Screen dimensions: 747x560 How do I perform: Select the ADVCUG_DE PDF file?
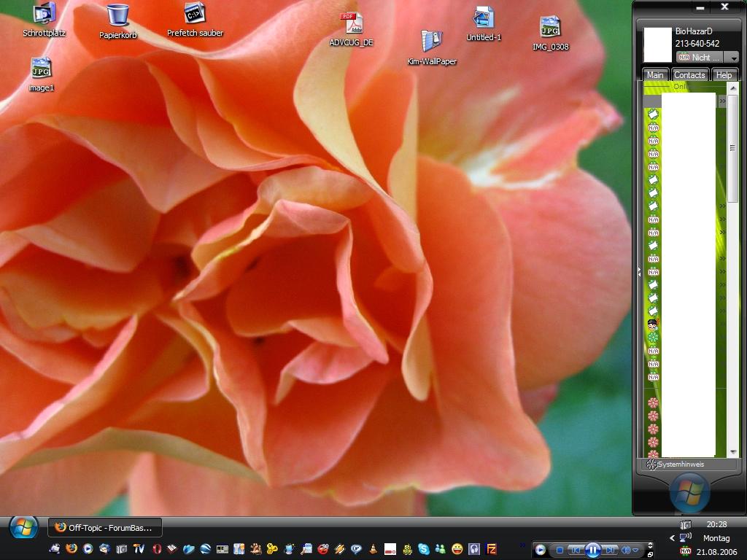351,28
